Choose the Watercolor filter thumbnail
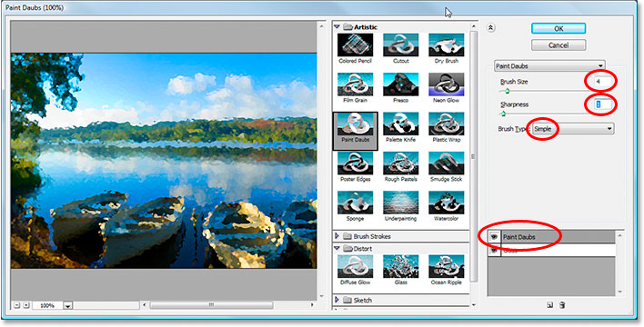 point(446,206)
